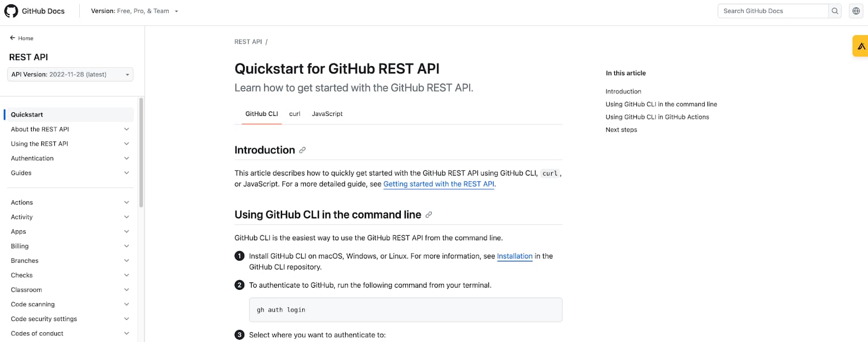The width and height of the screenshot is (868, 342).
Task: Select Quickstart in the sidebar
Action: tap(69, 114)
